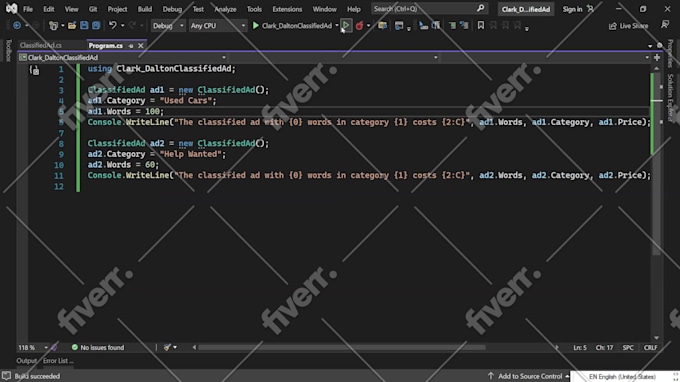Click the Visual Studio logo icon
This screenshot has width=680, height=382.
tap(11, 8)
